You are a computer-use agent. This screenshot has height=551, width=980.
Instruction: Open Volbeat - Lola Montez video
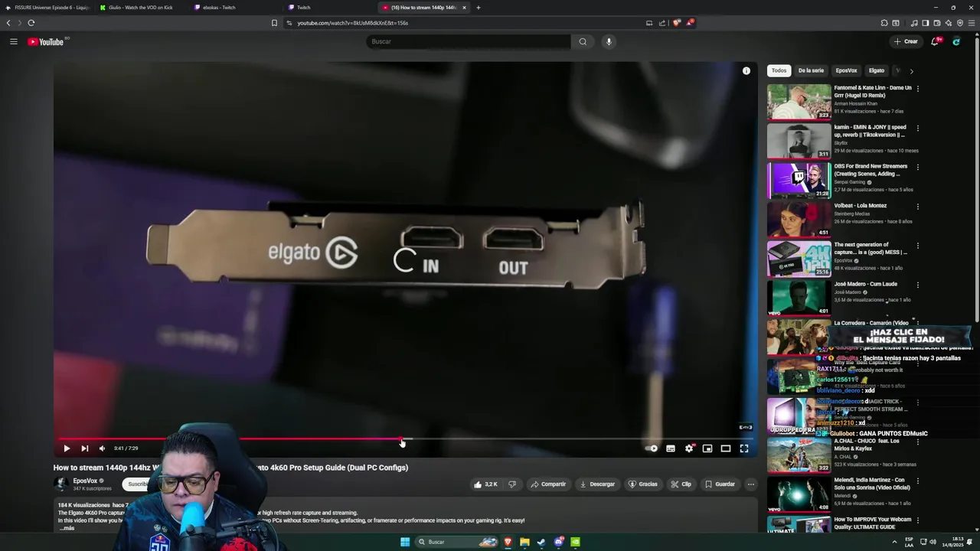[x=799, y=220]
